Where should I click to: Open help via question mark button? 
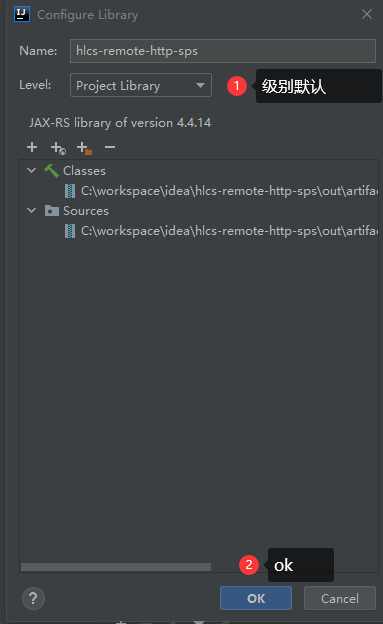33,598
